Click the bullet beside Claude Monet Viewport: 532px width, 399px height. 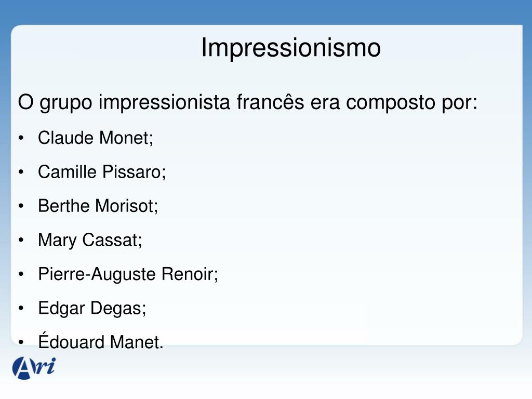point(21,138)
